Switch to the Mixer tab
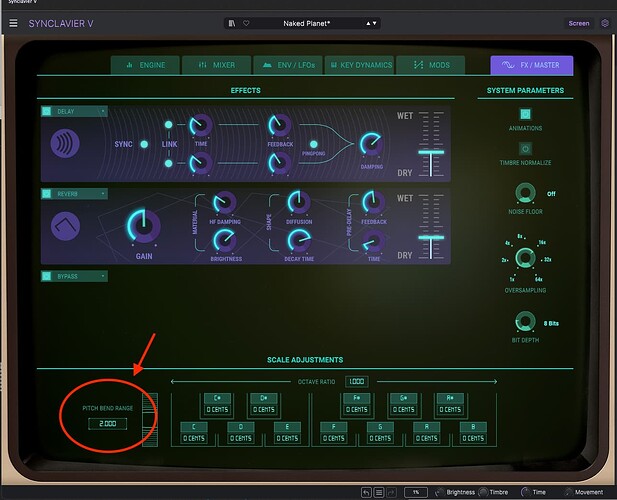The image size is (617, 500). [216, 65]
